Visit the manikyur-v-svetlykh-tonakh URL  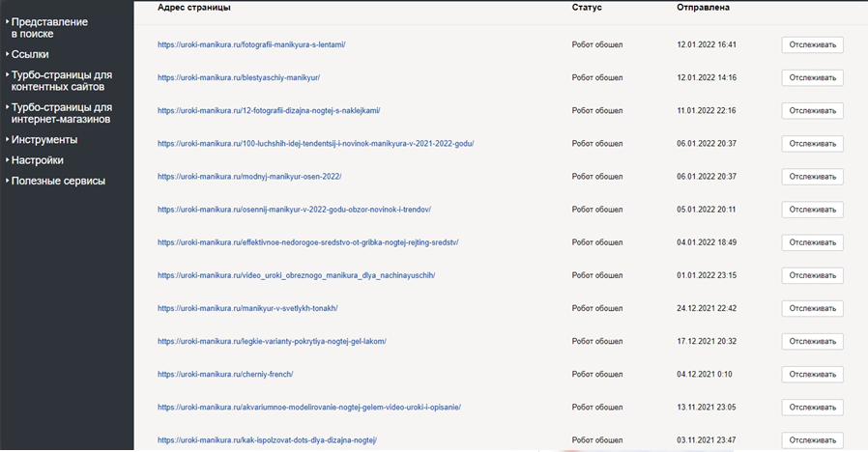tap(247, 308)
